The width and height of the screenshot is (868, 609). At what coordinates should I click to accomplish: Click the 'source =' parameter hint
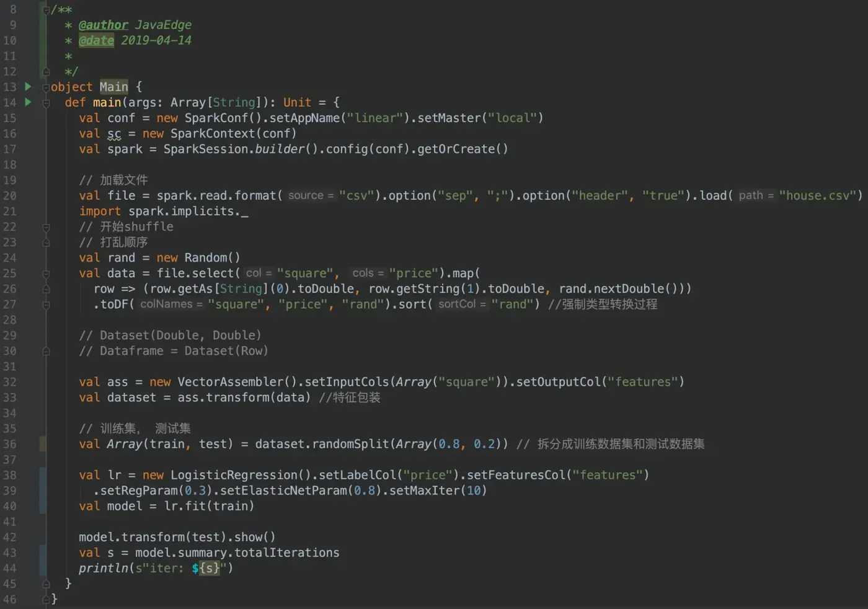[311, 195]
